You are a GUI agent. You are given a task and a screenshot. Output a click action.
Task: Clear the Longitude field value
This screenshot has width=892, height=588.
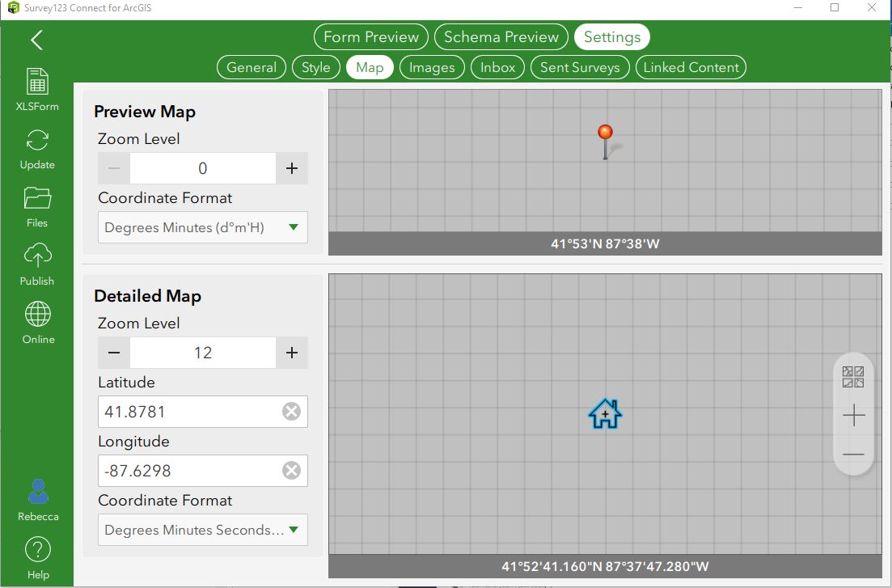[x=291, y=470]
